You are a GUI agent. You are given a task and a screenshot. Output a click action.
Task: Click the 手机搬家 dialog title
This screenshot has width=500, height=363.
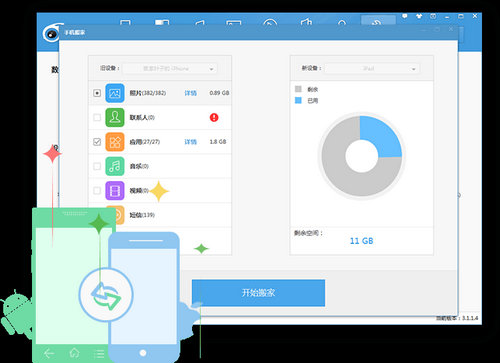pyautogui.click(x=75, y=32)
